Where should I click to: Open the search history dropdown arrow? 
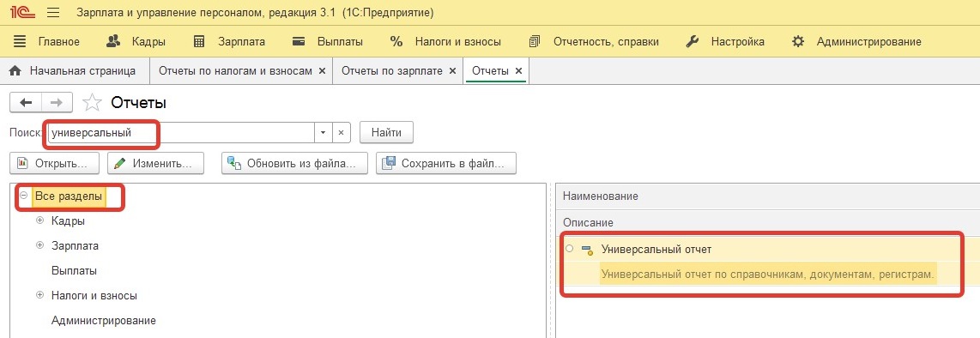click(323, 132)
